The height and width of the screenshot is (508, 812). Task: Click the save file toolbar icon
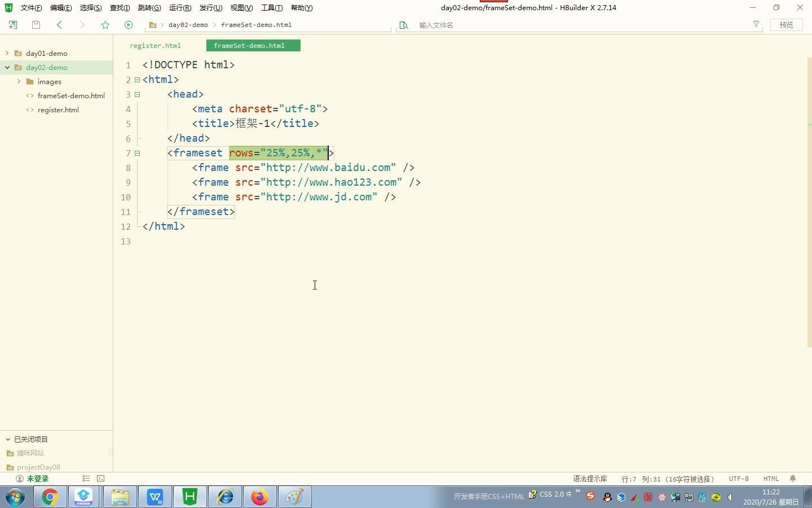36,25
